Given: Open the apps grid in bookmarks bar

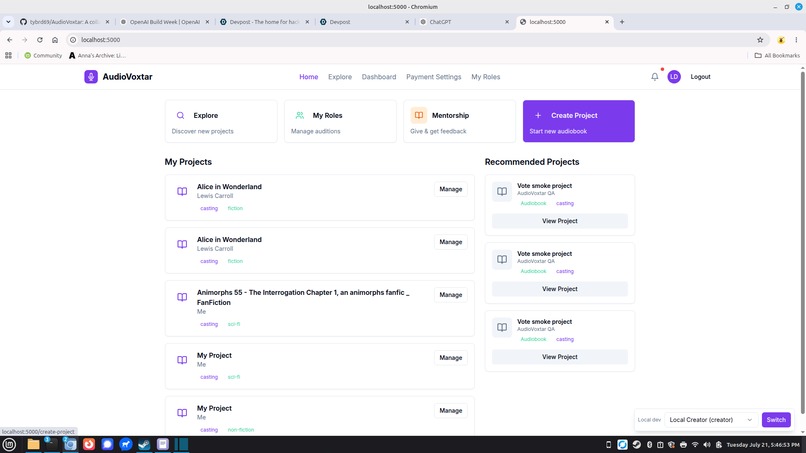Looking at the screenshot, I should point(8,55).
